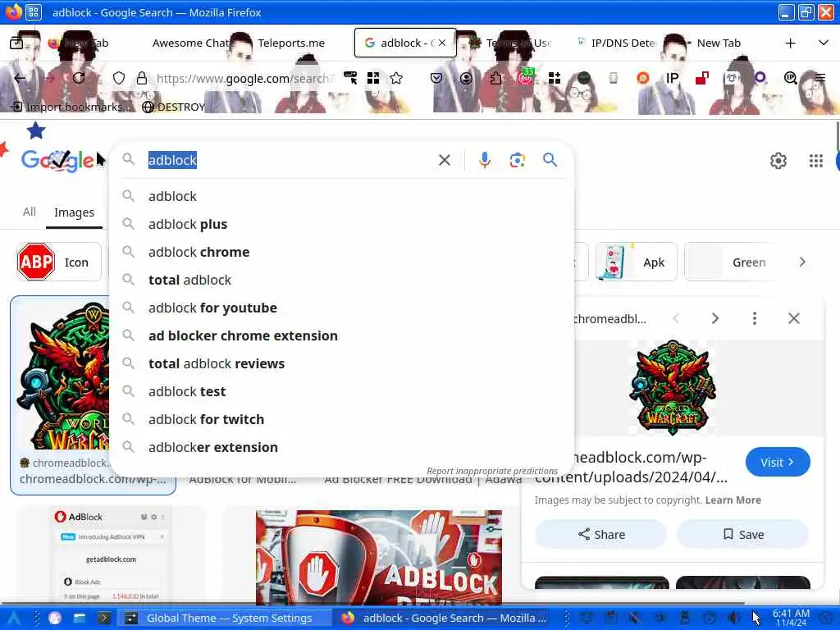The image size is (840, 630).
Task: Choose suggestion 'adblocker extension'
Action: pos(342,447)
